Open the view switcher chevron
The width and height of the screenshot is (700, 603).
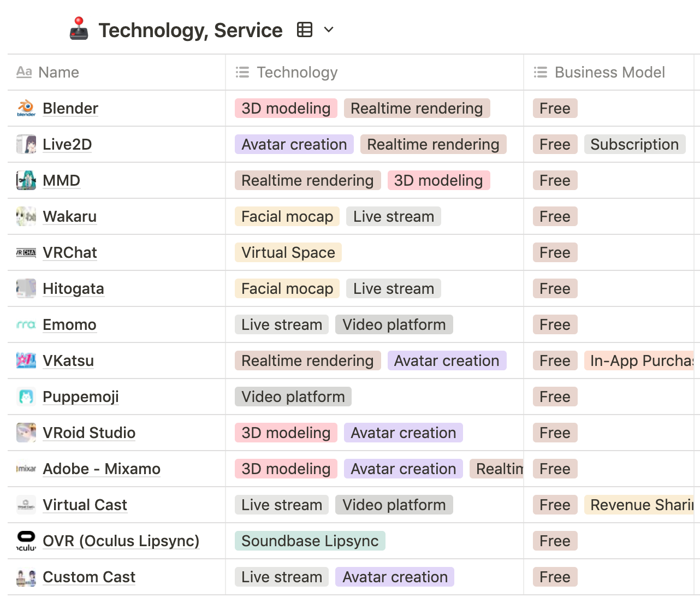click(329, 29)
